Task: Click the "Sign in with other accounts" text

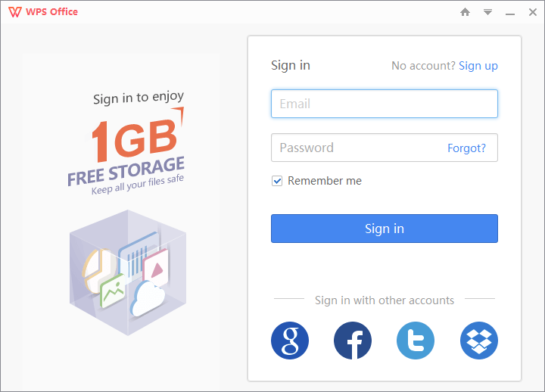Action: [x=385, y=300]
